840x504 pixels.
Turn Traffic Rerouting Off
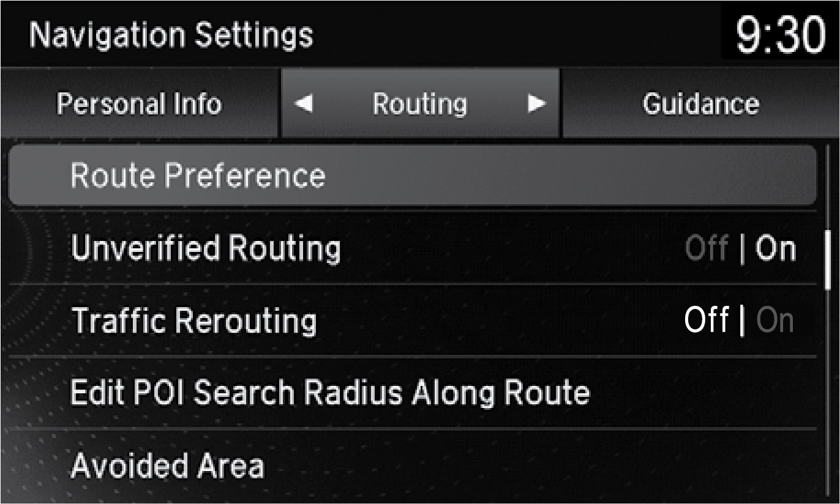pyautogui.click(x=707, y=321)
